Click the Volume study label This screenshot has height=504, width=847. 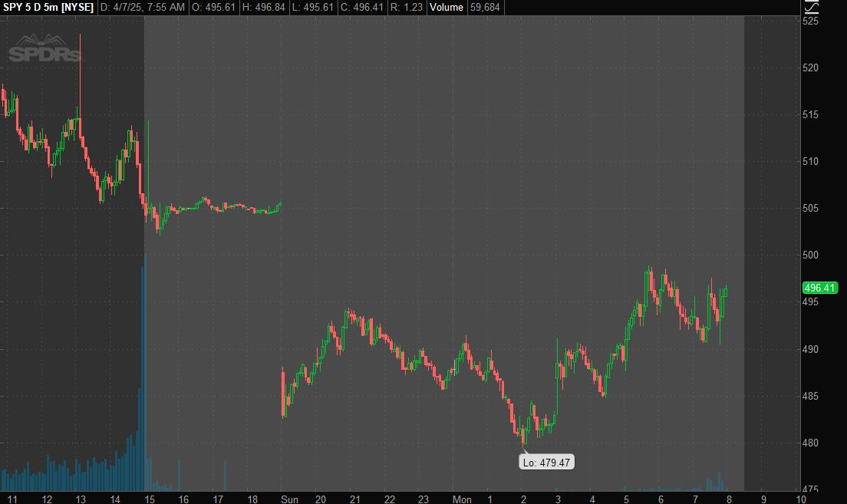(446, 7)
